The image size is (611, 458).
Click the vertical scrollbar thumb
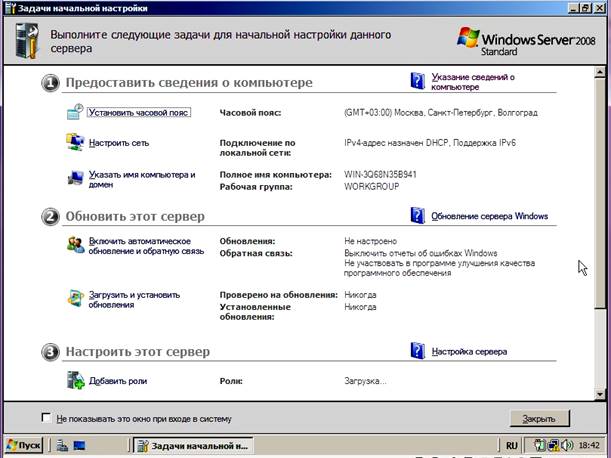600,193
